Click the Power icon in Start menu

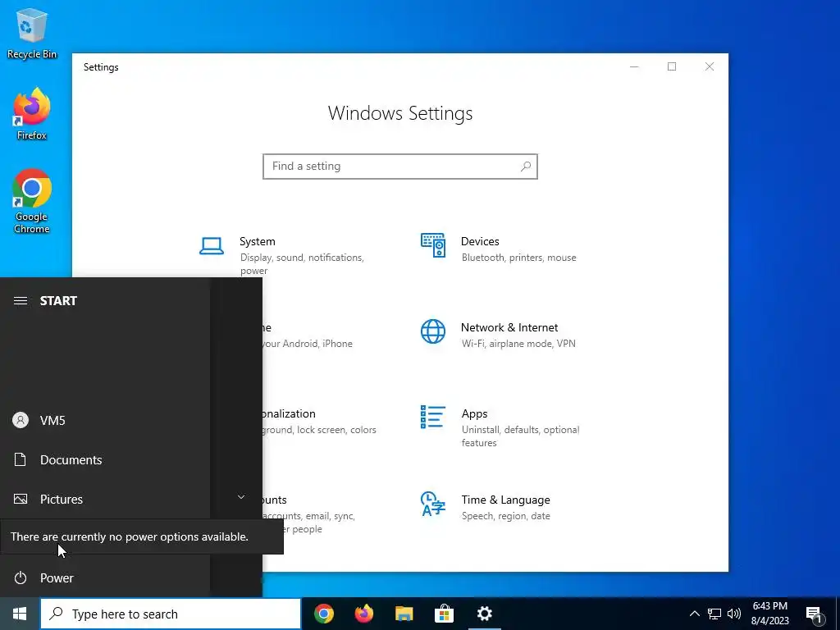21,577
